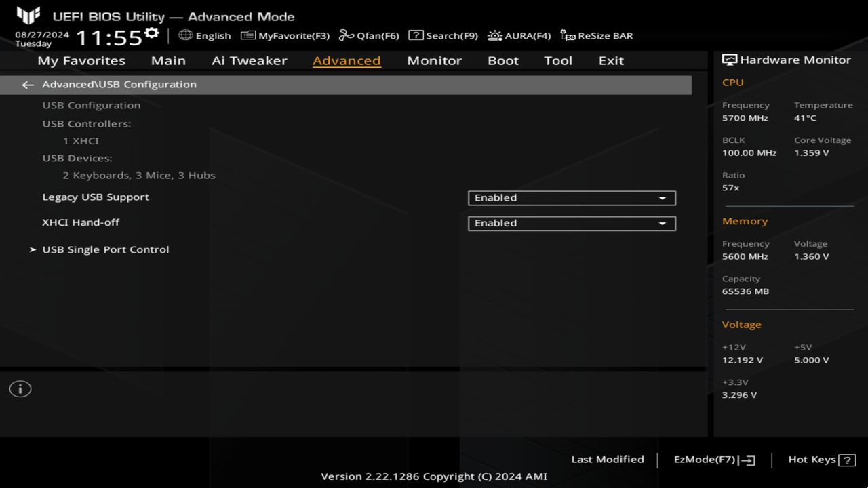
Task: Click the CPU temperature 41°C value
Action: (806, 118)
